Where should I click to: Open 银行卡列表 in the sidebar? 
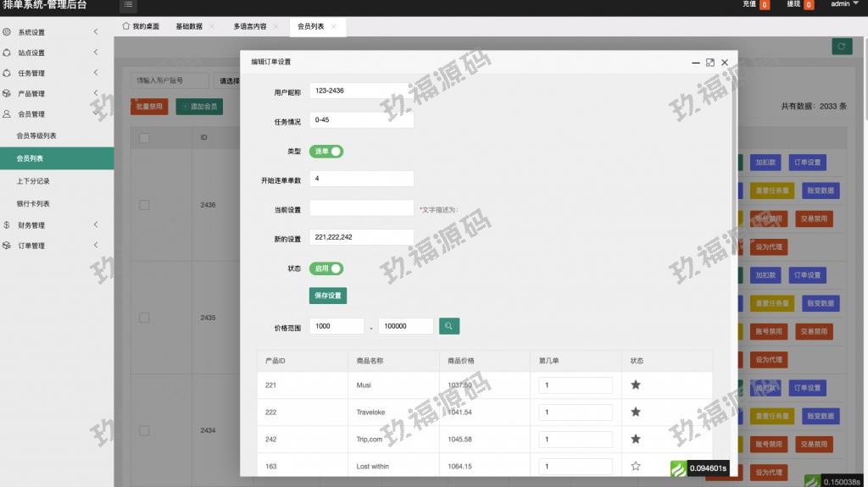[33, 204]
